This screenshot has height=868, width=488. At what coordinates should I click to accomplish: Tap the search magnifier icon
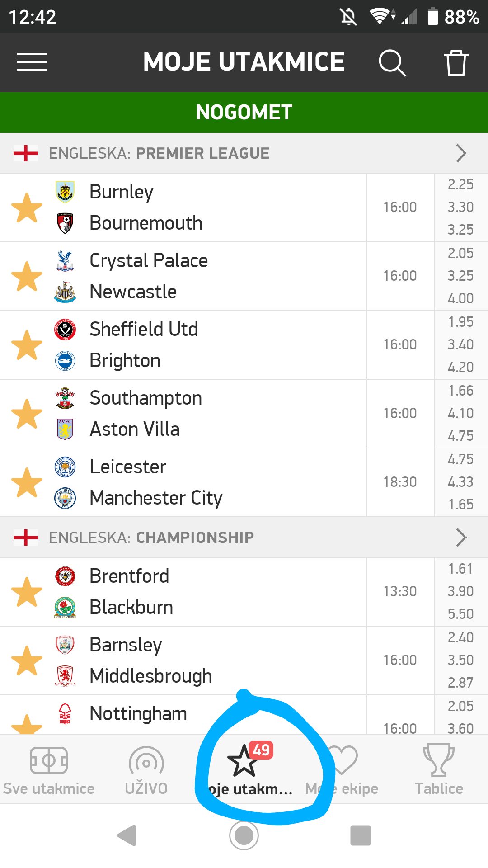(x=392, y=62)
